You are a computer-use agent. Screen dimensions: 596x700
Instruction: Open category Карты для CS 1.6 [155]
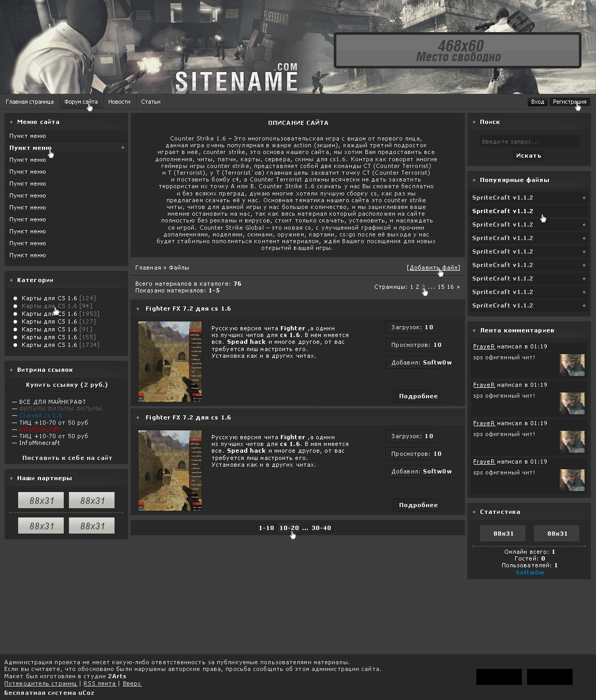click(59, 337)
